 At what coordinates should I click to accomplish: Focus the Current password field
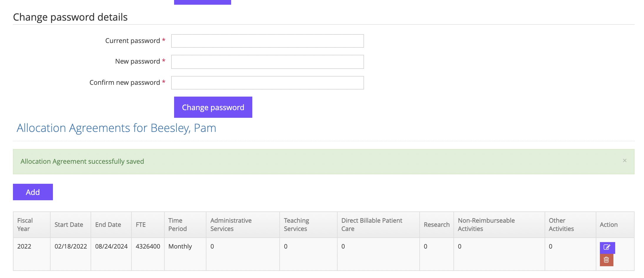[268, 41]
